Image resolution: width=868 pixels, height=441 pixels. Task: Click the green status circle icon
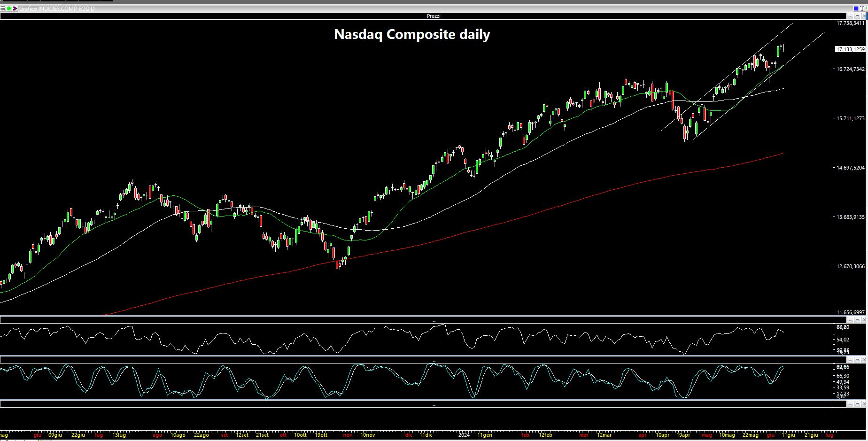pos(9,8)
